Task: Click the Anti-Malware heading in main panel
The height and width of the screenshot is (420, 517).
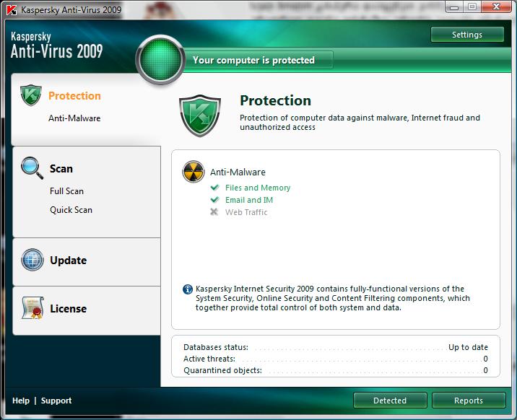Action: pos(238,172)
